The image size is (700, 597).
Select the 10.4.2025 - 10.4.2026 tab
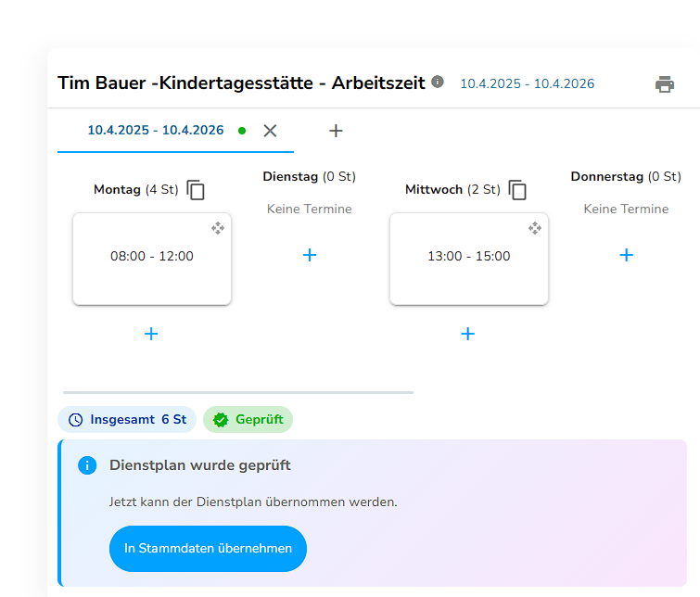point(156,131)
